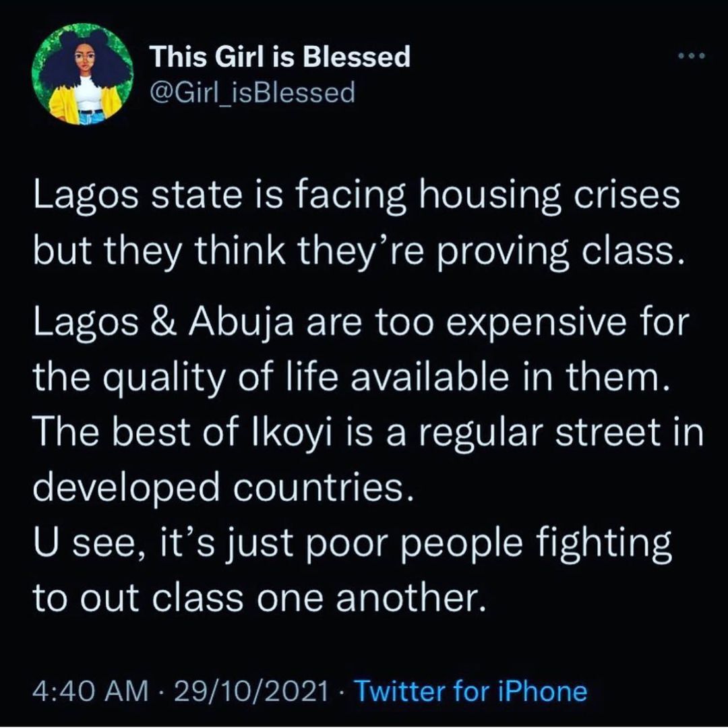The width and height of the screenshot is (728, 728).
Task: Click the line starting "Lagos & Abuja are too expensive"
Action: [x=361, y=322]
